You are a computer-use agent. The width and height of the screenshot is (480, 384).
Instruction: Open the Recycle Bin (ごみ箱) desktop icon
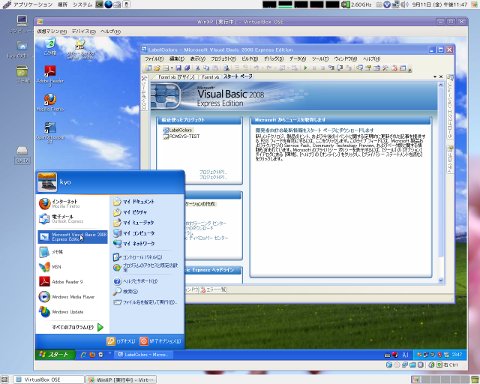[x=50, y=47]
